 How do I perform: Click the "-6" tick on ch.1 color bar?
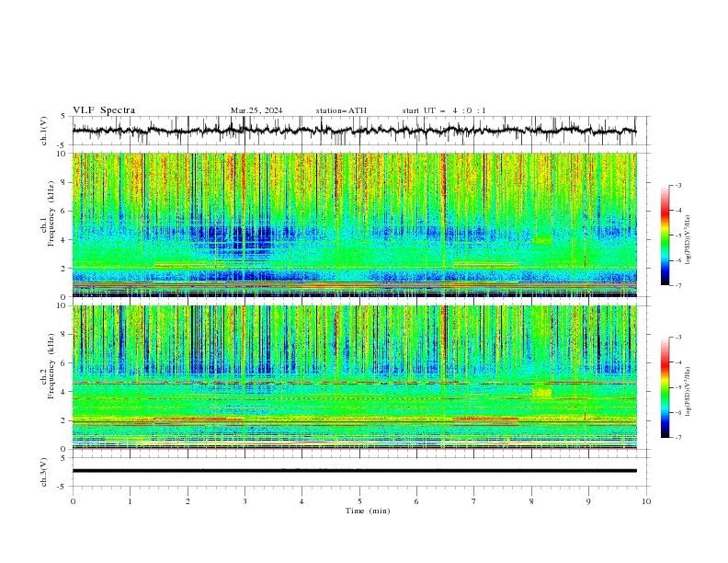(677, 260)
